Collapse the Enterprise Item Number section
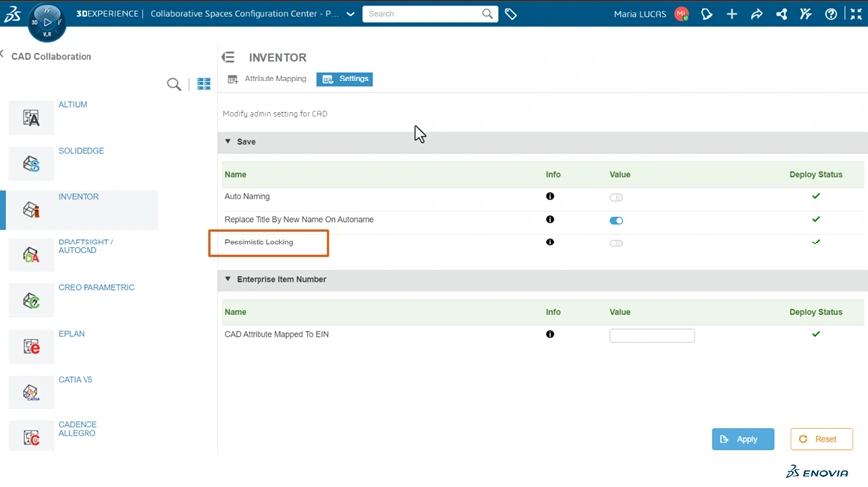 pos(228,280)
